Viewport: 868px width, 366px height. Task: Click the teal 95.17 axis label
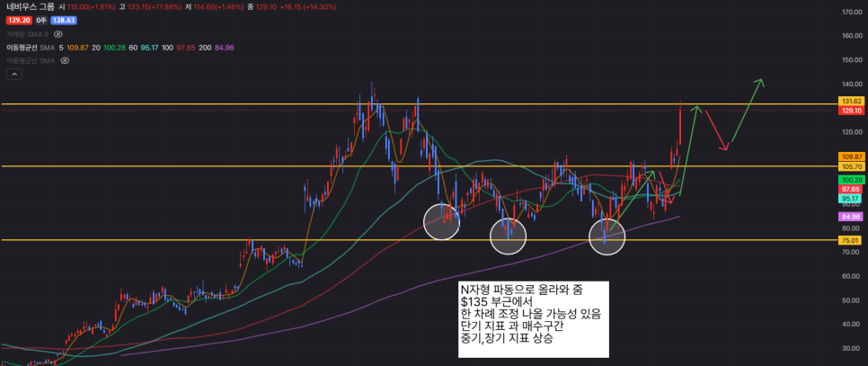click(x=852, y=198)
